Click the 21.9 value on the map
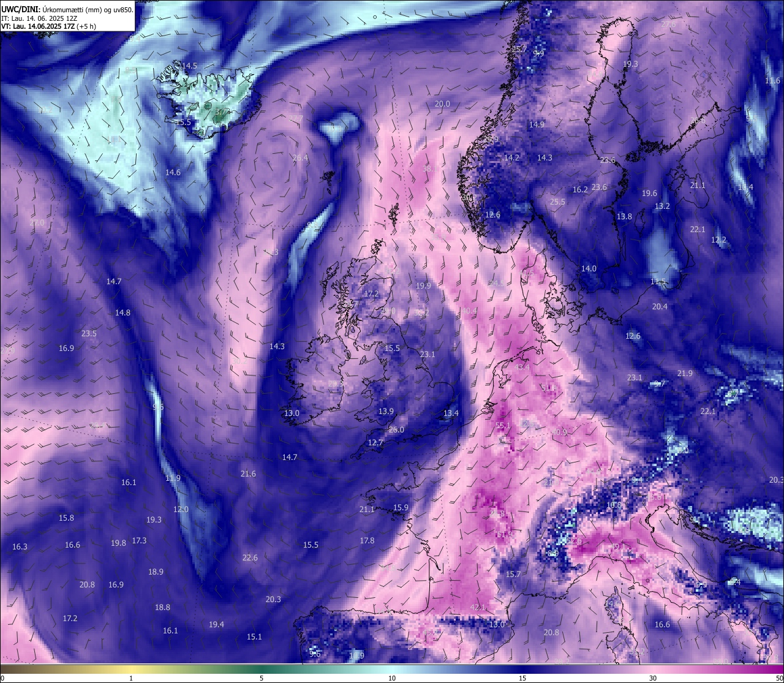 pyautogui.click(x=685, y=374)
